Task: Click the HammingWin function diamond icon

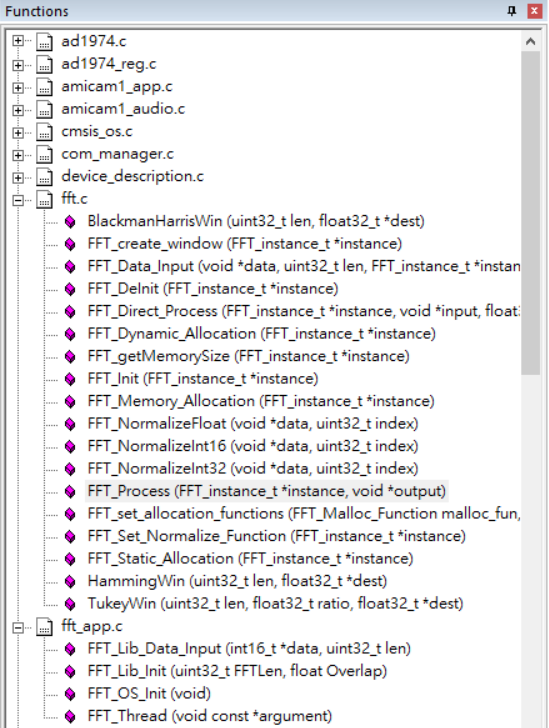Action: tap(70, 582)
